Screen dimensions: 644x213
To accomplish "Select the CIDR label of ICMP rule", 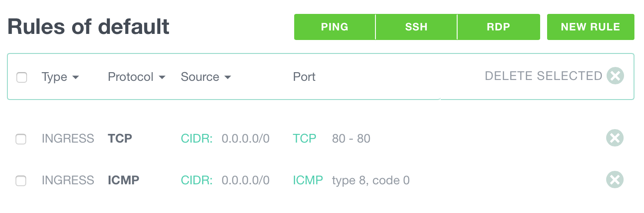I will pos(197,180).
